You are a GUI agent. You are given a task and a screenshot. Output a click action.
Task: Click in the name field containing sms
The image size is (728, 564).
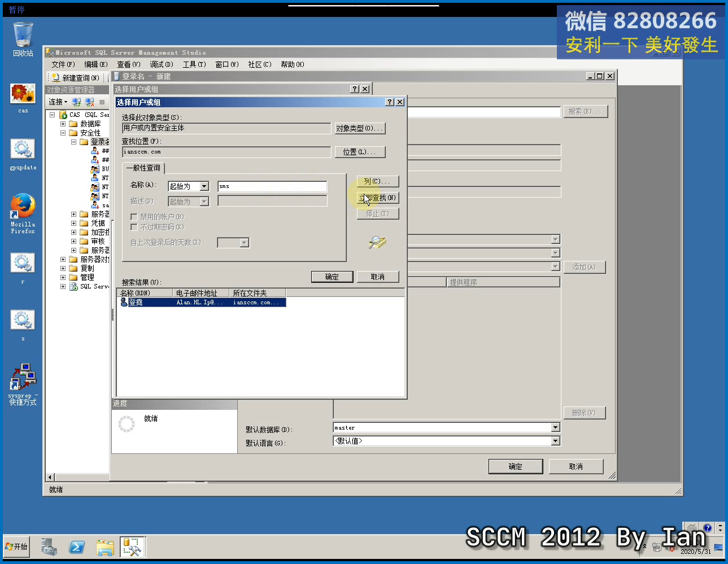click(272, 186)
